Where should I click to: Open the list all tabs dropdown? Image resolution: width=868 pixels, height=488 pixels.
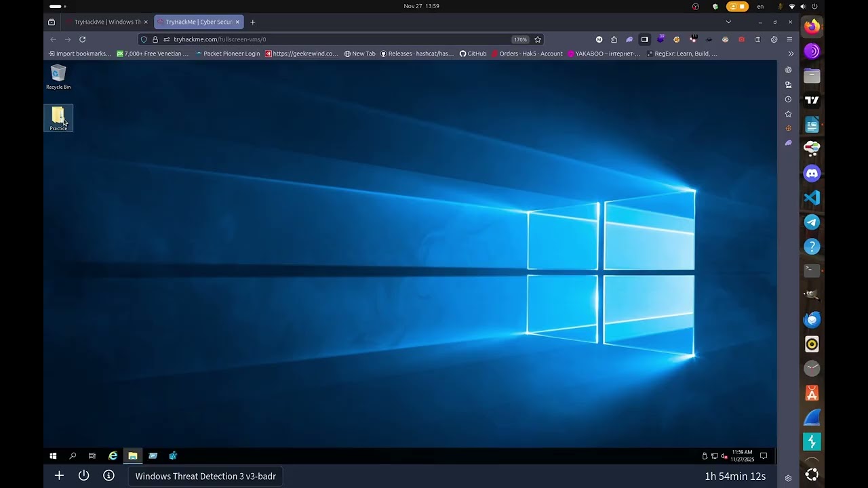tap(728, 22)
